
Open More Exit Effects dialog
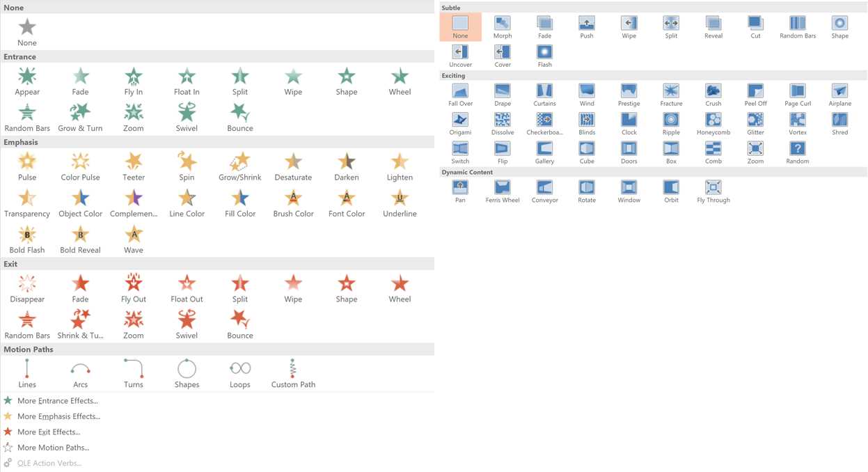tap(47, 432)
